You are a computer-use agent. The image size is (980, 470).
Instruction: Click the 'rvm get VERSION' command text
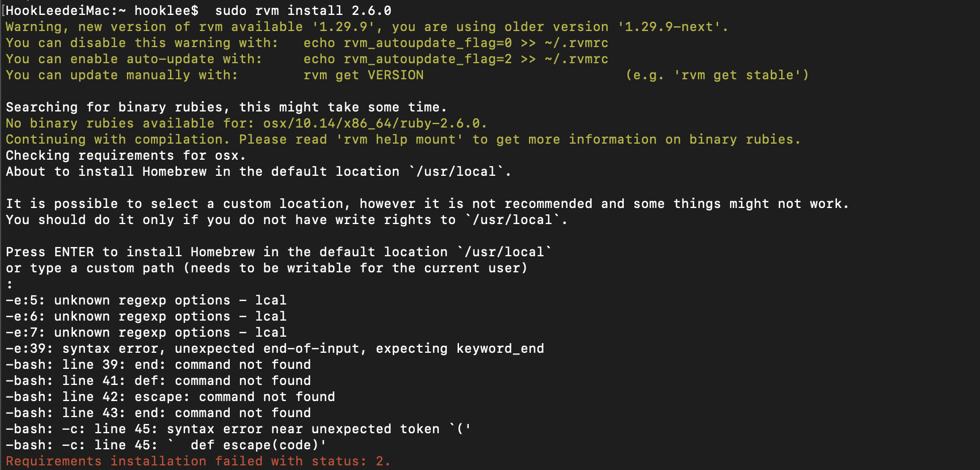364,75
